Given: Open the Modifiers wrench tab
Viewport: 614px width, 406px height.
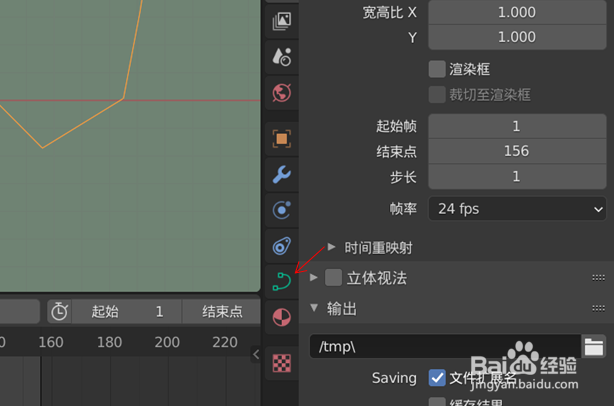Looking at the screenshot, I should [x=282, y=175].
